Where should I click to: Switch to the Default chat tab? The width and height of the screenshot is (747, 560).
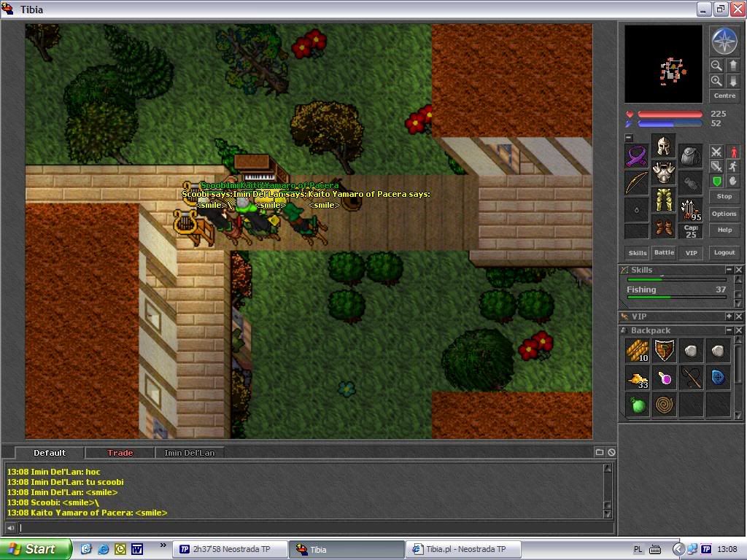(50, 453)
